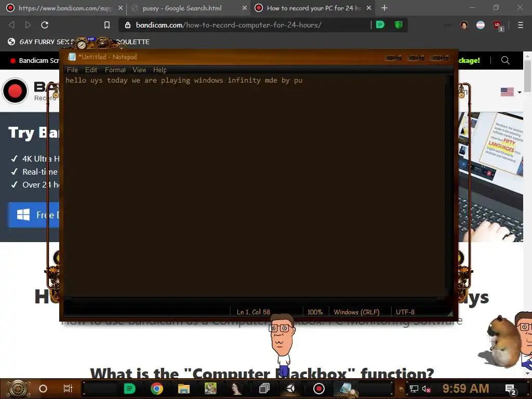532x399 pixels.
Task: Open Notepad File menu
Action: (x=72, y=70)
